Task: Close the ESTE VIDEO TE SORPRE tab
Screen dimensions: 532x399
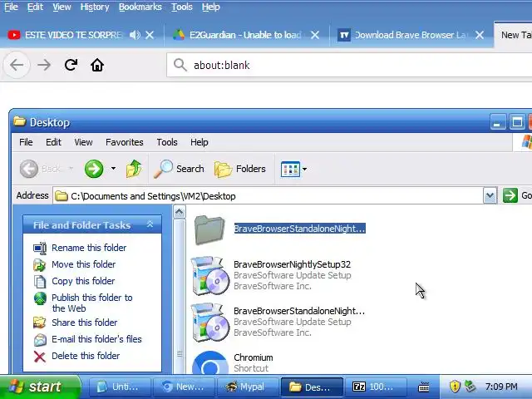Action: pyautogui.click(x=150, y=35)
